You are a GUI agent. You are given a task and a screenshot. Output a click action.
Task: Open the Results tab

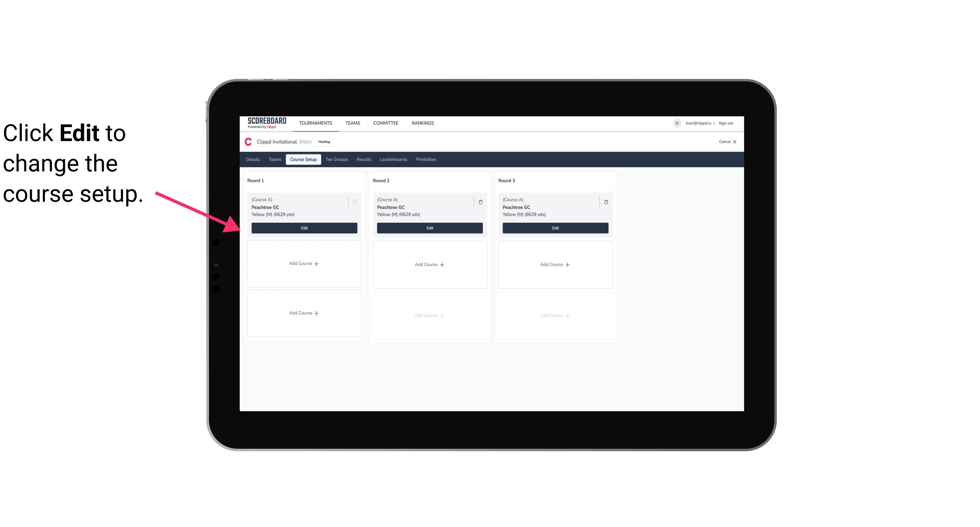pos(364,159)
